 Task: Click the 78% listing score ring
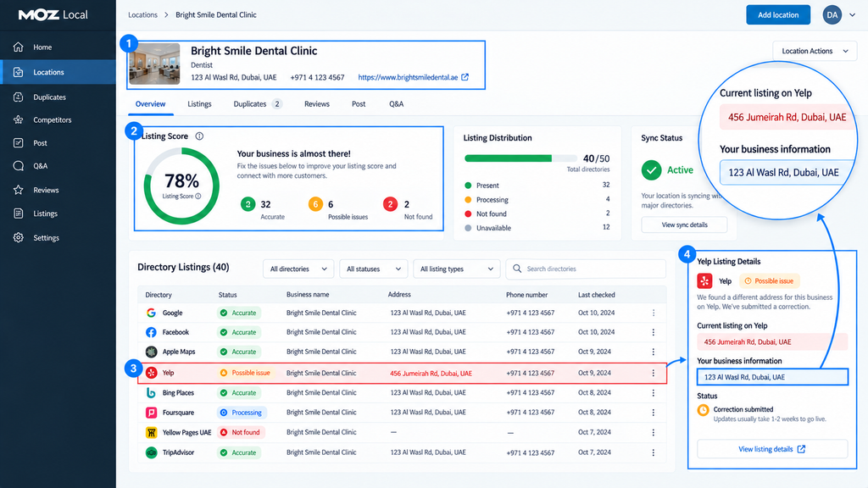(181, 186)
